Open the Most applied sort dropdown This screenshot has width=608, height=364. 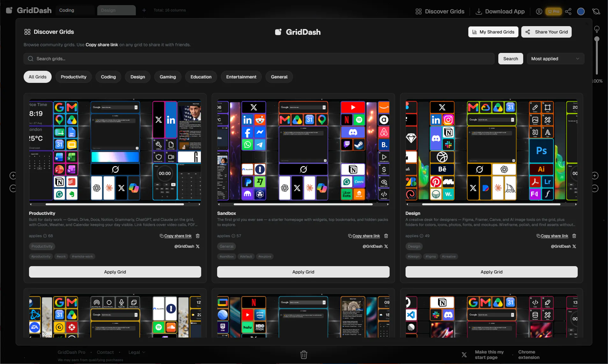555,59
